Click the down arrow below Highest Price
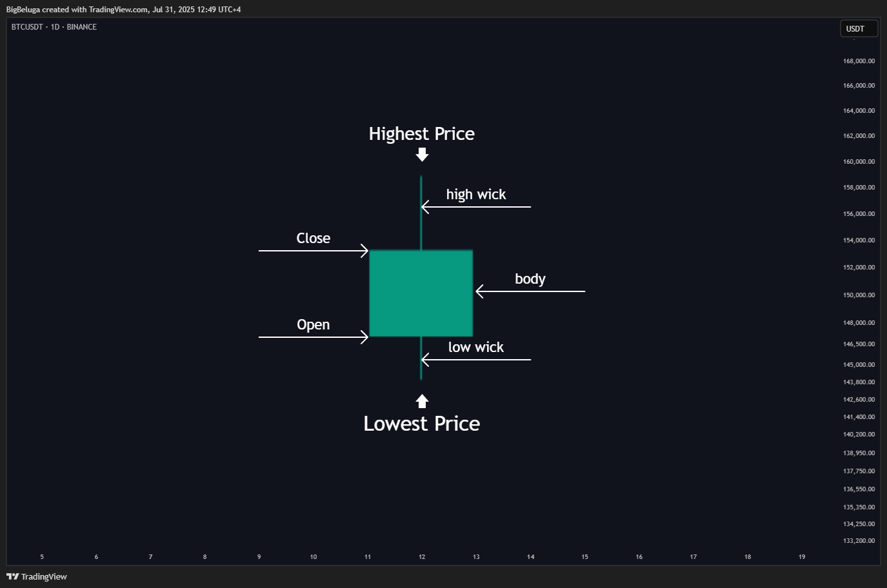 click(x=422, y=154)
